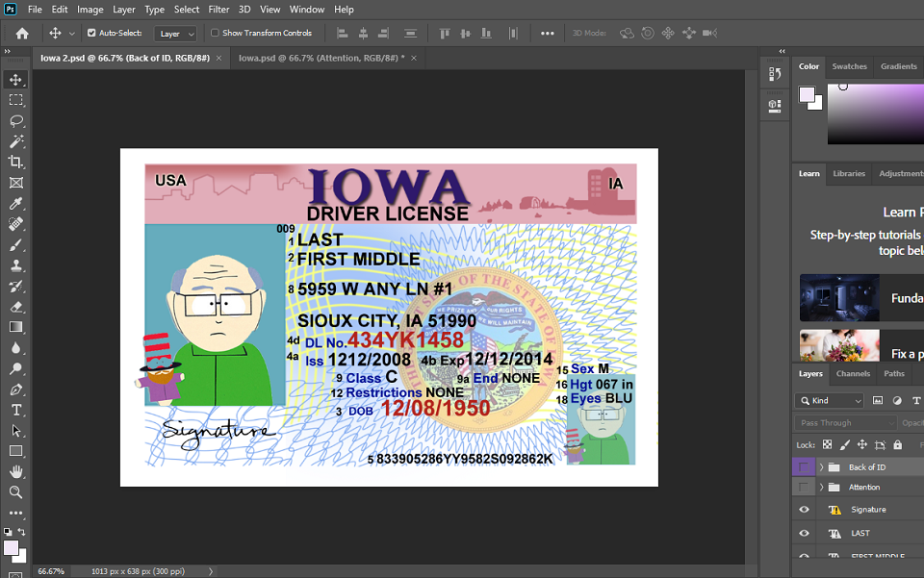
Task: Click the lock all icon in Layers
Action: 897,445
